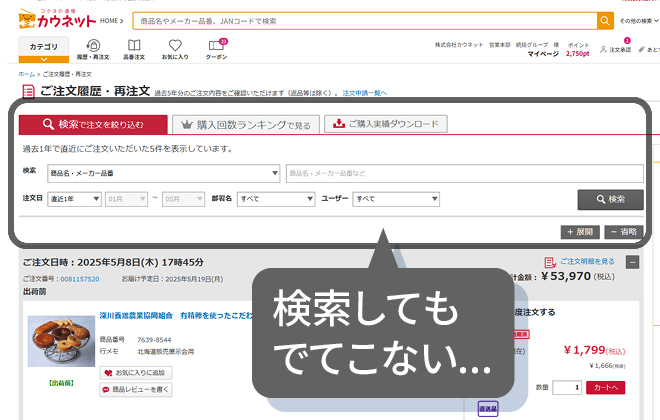Open the 直近1年 order date dropdown
The width and height of the screenshot is (660, 420).
click(73, 199)
